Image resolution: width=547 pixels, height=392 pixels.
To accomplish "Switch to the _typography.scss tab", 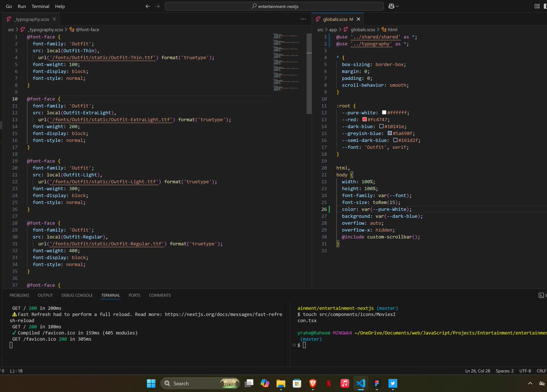I will [x=32, y=19].
